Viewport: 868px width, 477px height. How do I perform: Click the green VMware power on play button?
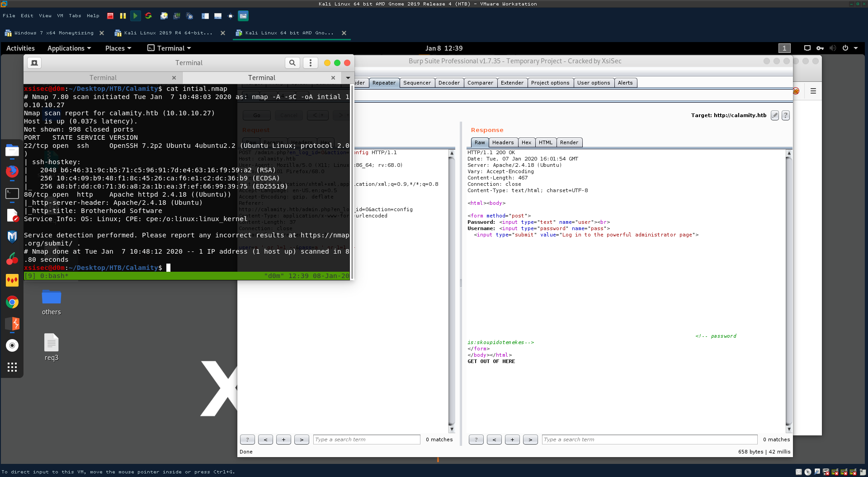coord(135,16)
